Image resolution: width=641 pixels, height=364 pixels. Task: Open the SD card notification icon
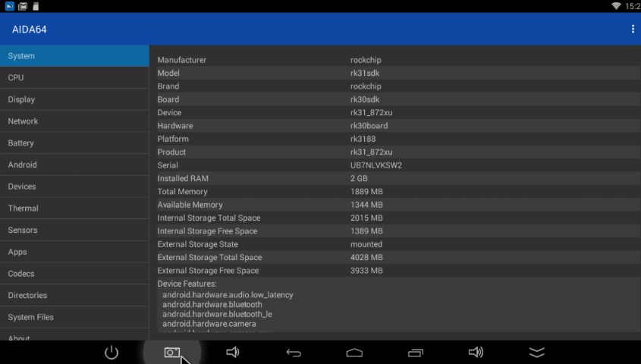tap(36, 6)
